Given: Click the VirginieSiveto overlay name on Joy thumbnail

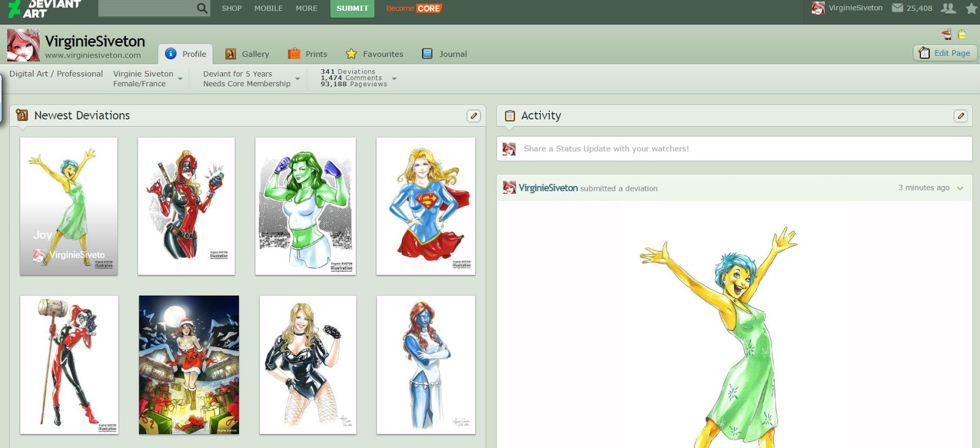Looking at the screenshot, I should [x=77, y=255].
